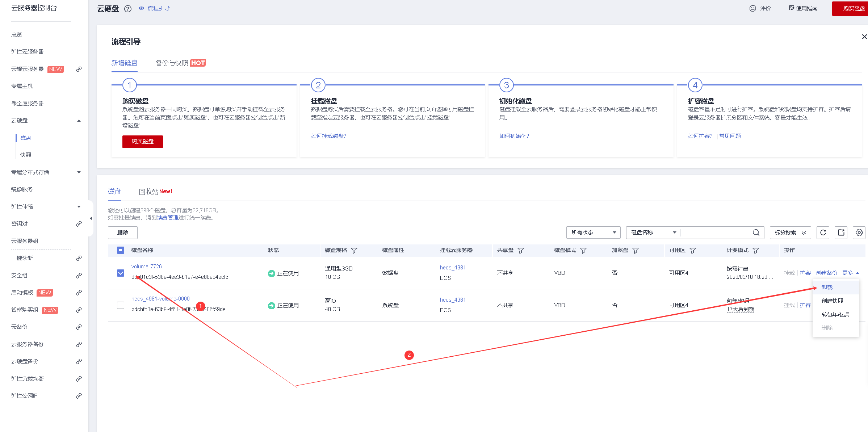Click the red 购买磁盘 button in step 1

(x=142, y=142)
